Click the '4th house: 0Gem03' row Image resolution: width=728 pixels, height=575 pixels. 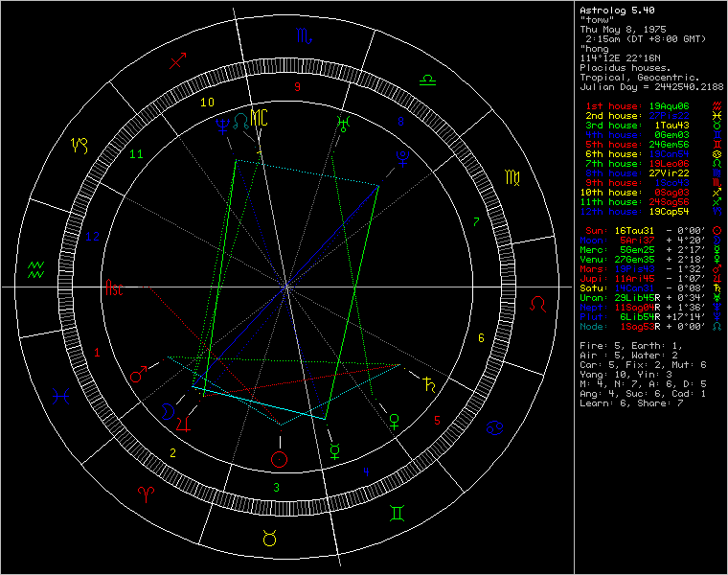[x=653, y=135]
